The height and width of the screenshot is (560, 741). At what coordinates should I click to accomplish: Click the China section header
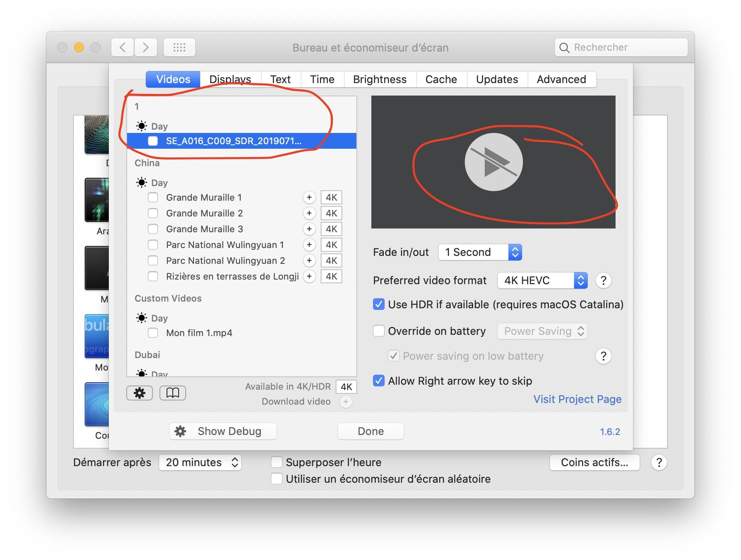click(147, 163)
